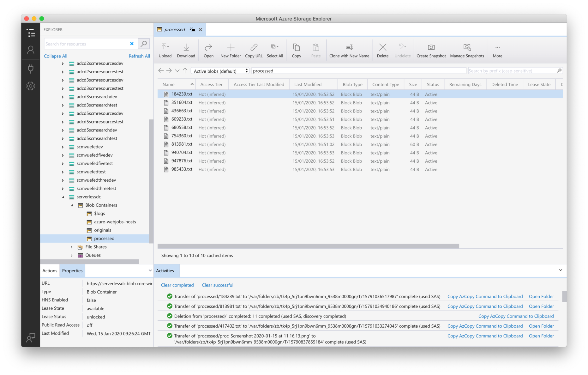Delete the selected blob with Delete icon
The height and width of the screenshot is (375, 588).
pyautogui.click(x=382, y=50)
